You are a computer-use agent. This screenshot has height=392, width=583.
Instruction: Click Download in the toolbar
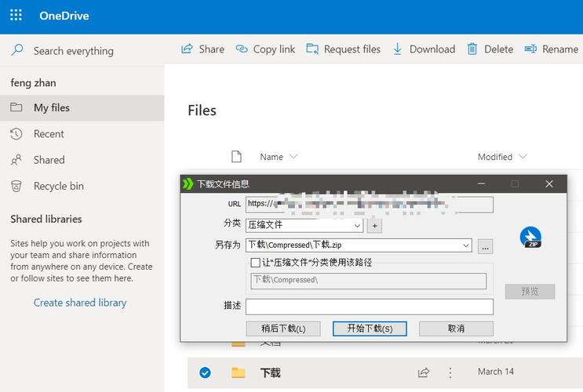(432, 49)
